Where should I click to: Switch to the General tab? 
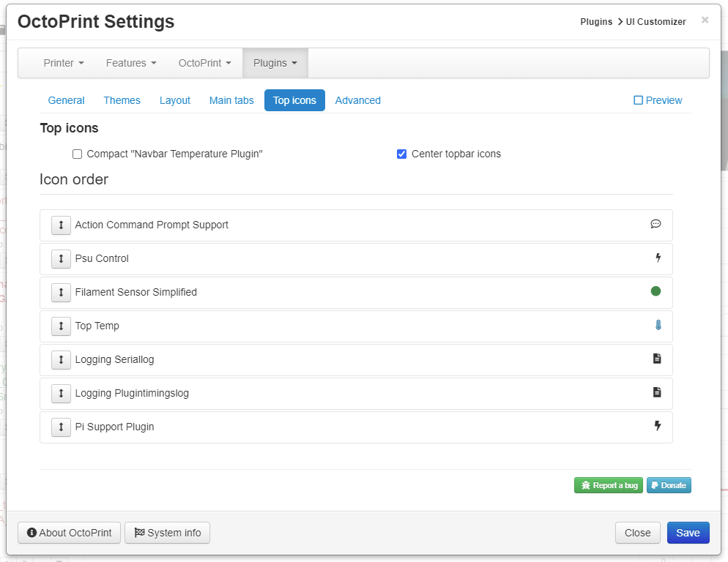pos(67,100)
